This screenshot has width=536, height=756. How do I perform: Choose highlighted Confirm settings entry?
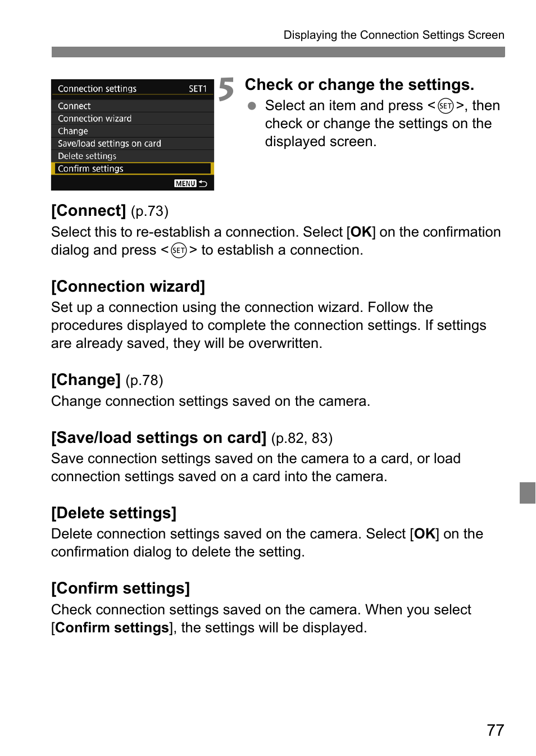click(133, 169)
